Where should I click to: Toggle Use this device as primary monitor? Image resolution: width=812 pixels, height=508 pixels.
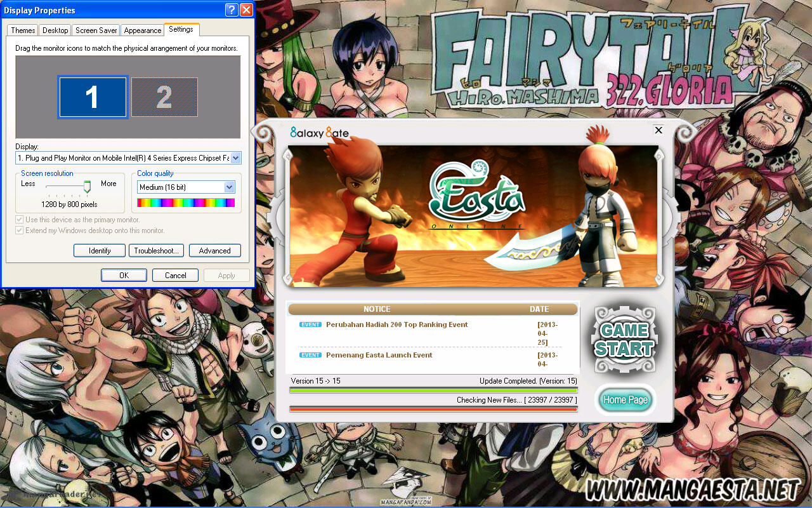20,220
